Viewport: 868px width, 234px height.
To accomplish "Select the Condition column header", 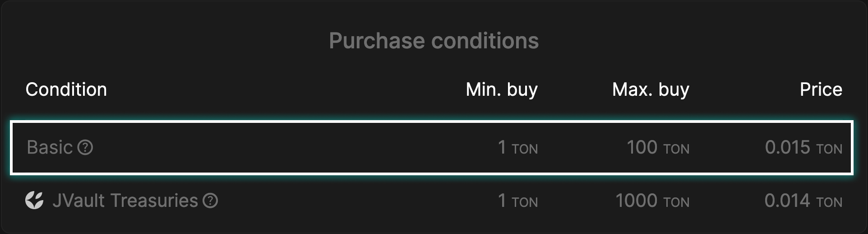I will [66, 89].
